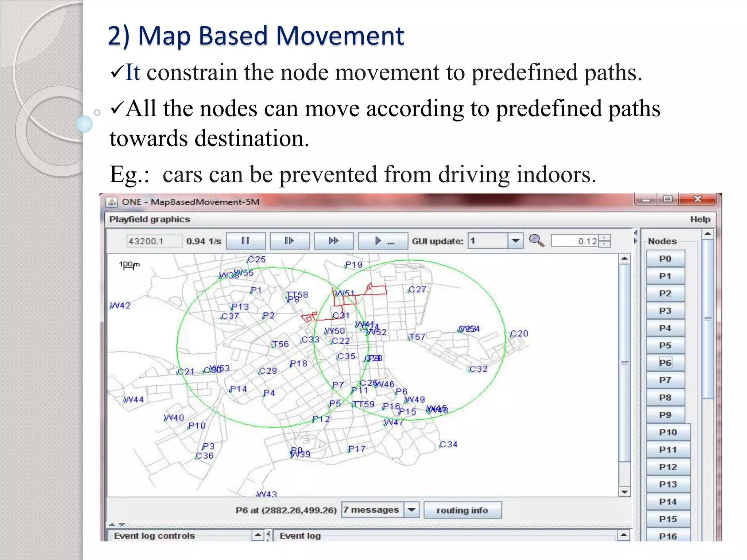Click the Event log scroll-up arrow
The image size is (747, 560).
tap(624, 536)
